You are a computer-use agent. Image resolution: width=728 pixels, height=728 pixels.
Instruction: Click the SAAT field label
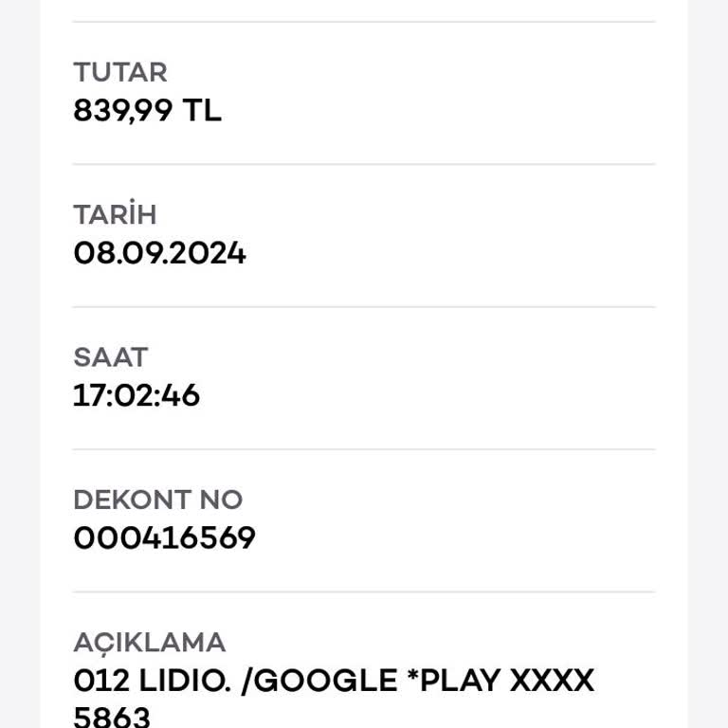(111, 357)
